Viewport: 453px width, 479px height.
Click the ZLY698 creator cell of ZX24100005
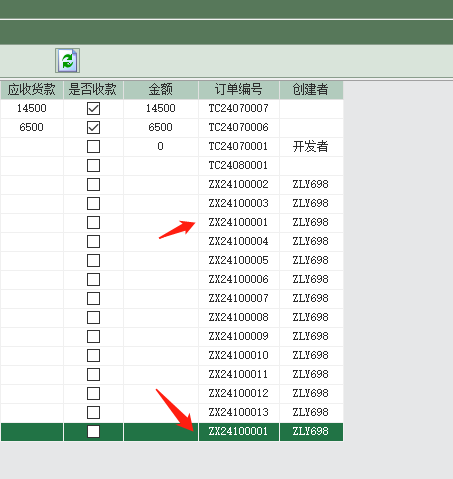[x=311, y=260]
